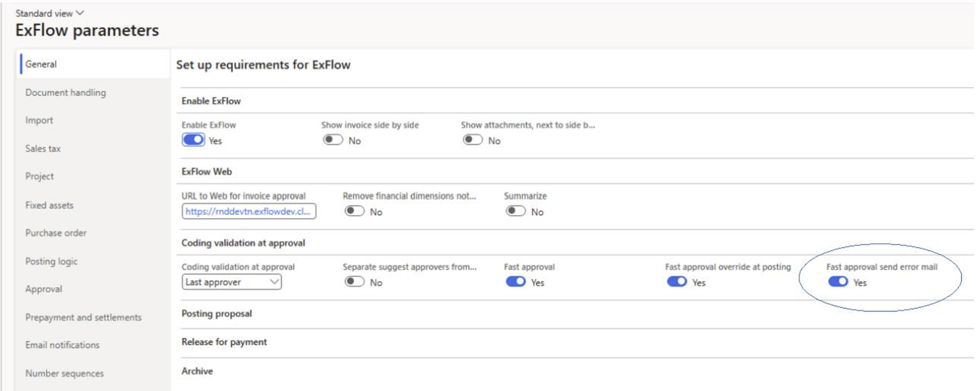This screenshot has width=980, height=391.
Task: Expand the Posting proposal section
Action: click(216, 314)
